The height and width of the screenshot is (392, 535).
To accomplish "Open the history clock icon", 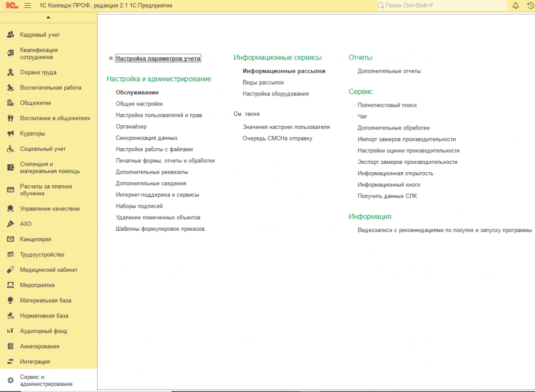I will (531, 5).
